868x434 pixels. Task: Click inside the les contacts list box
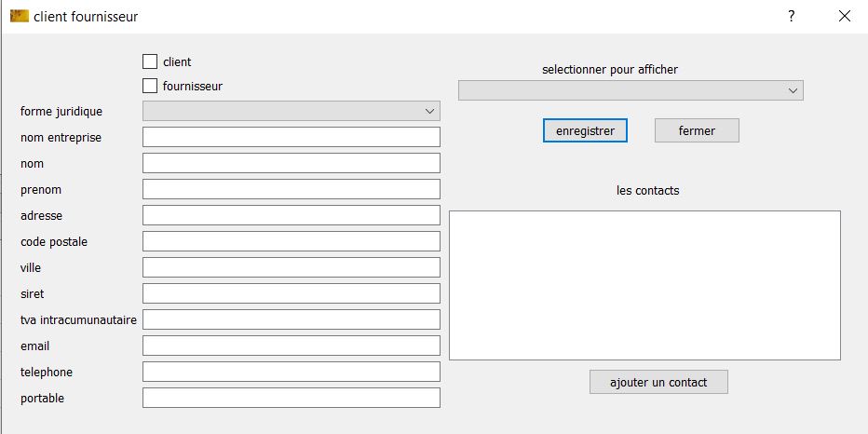[644, 285]
